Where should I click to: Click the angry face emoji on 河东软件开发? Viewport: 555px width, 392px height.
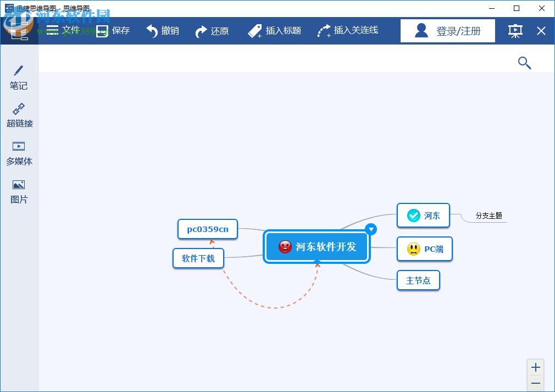point(285,247)
